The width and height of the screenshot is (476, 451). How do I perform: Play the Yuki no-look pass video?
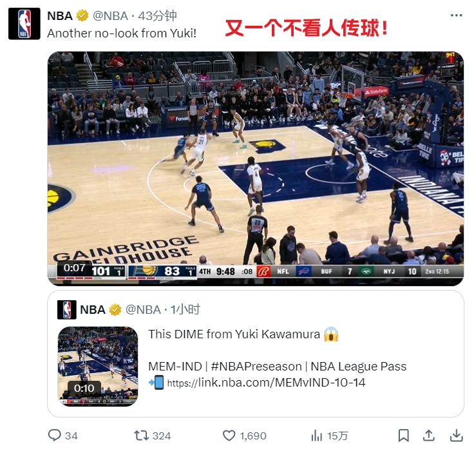coord(256,169)
